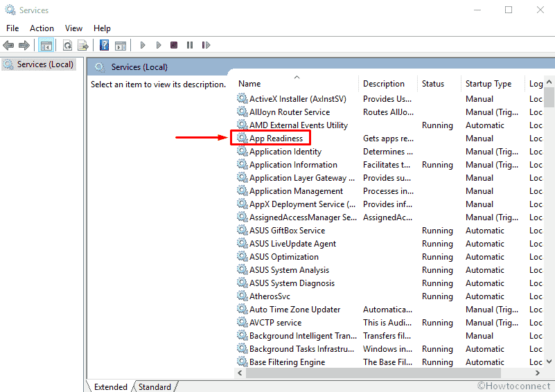555x392 pixels.
Task: Sort by the Startup Type column header
Action: 493,84
